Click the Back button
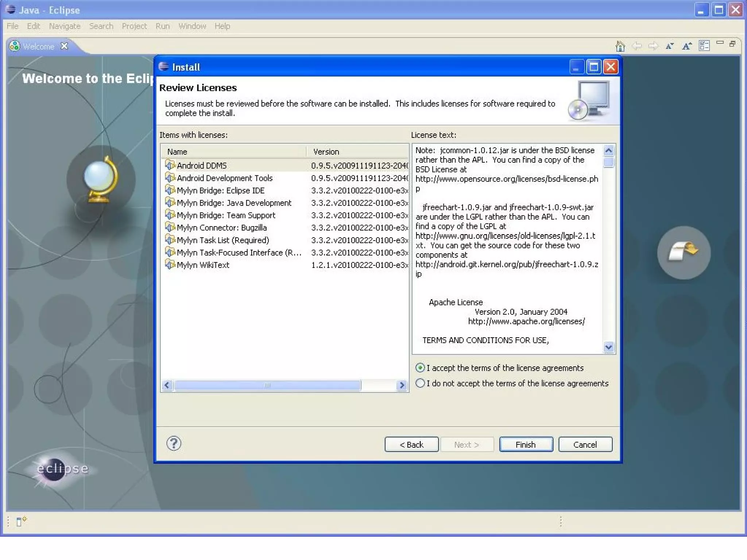 411,444
